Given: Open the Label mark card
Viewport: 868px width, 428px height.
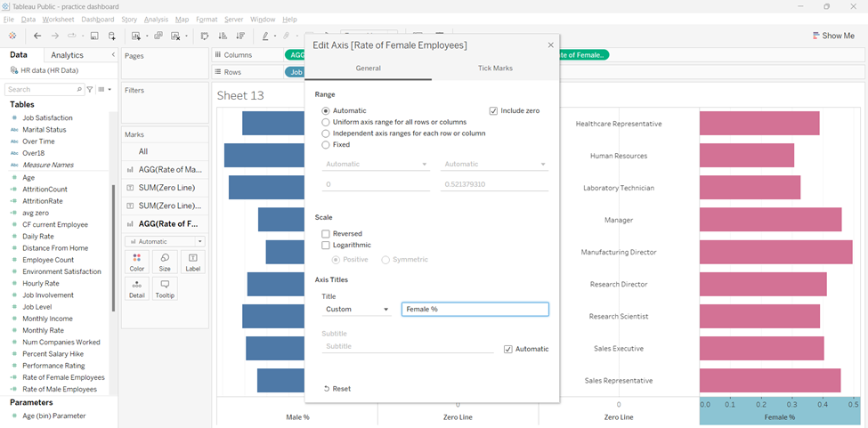Looking at the screenshot, I should click(193, 262).
